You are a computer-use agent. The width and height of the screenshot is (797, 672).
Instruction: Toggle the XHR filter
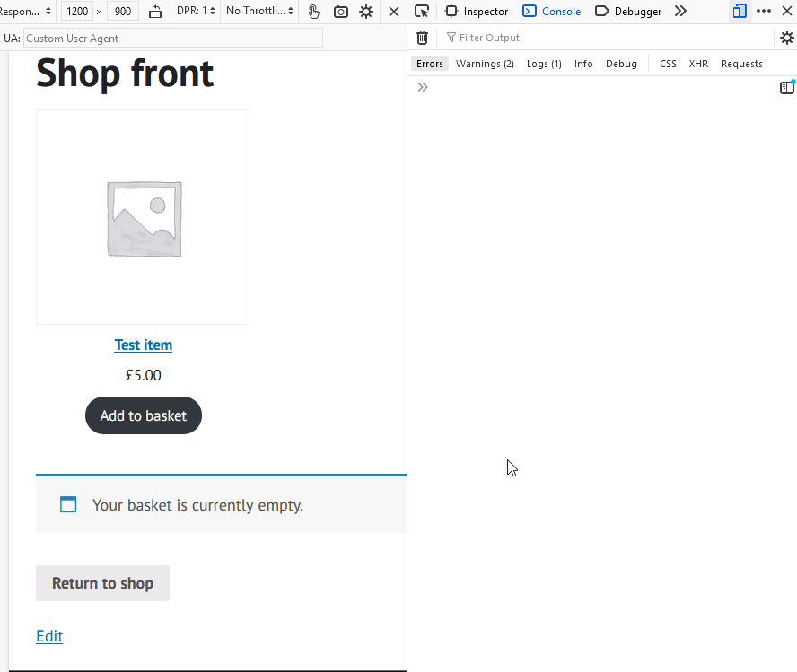[x=698, y=64]
